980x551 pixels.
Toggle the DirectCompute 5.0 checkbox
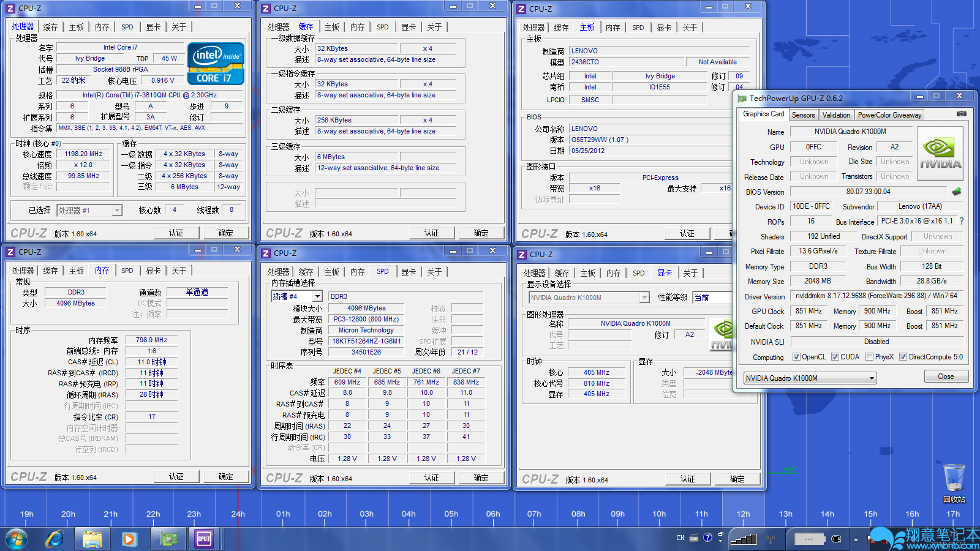point(903,357)
